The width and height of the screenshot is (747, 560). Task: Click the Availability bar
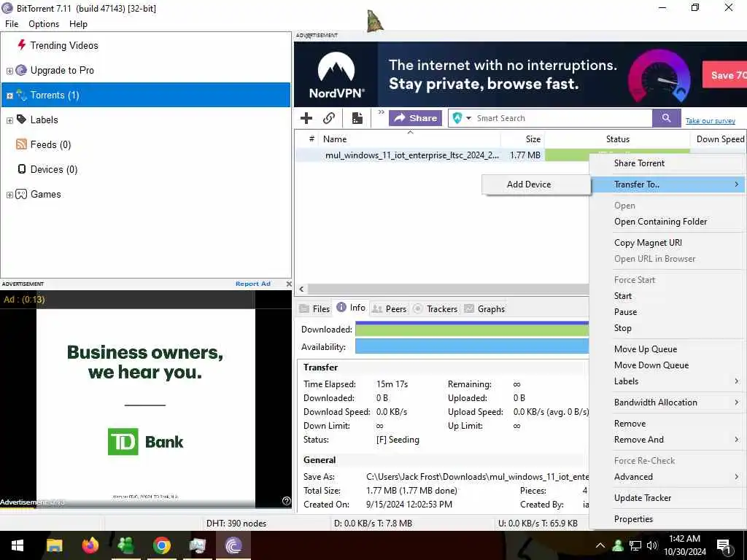(x=472, y=346)
